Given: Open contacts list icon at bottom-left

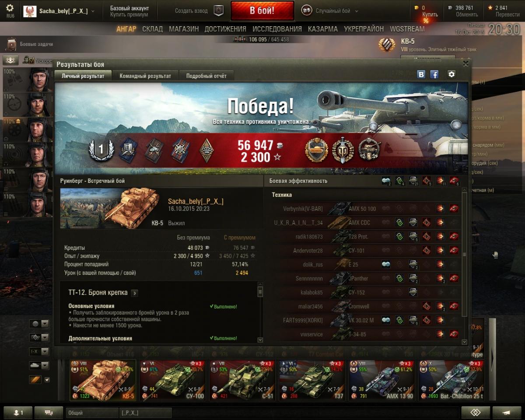Looking at the screenshot, I should coord(18,413).
